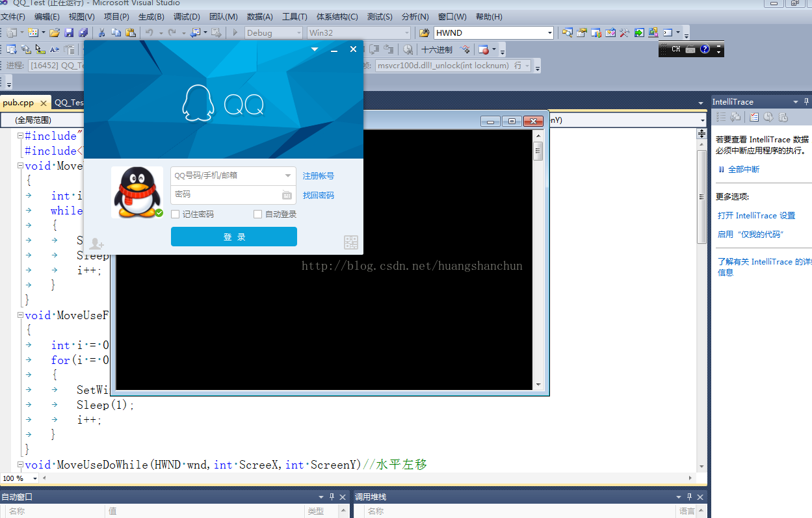812x518 pixels.
Task: Check the 自动登录 checkbox
Action: 257,214
